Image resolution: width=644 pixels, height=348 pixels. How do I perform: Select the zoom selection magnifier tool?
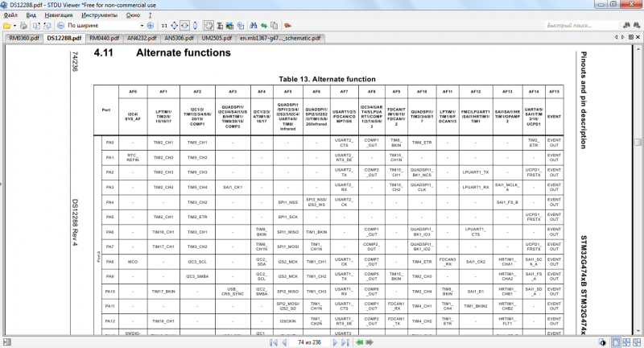(240, 26)
